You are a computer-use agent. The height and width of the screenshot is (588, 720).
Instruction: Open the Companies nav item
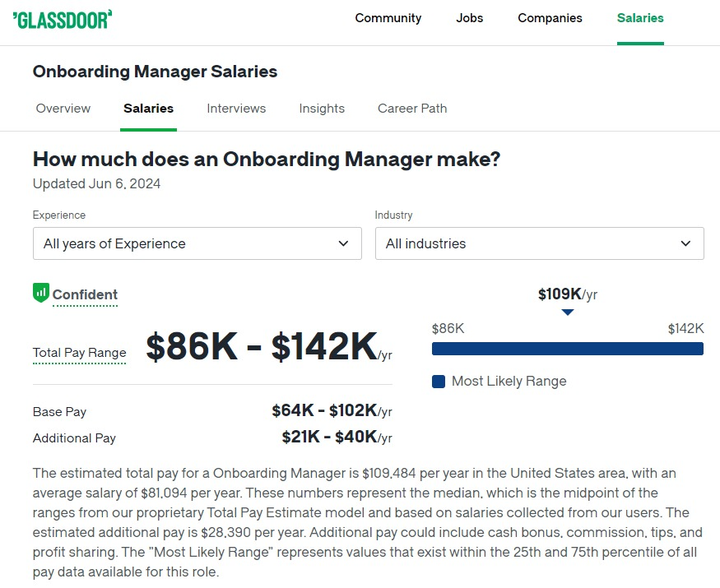coord(550,18)
